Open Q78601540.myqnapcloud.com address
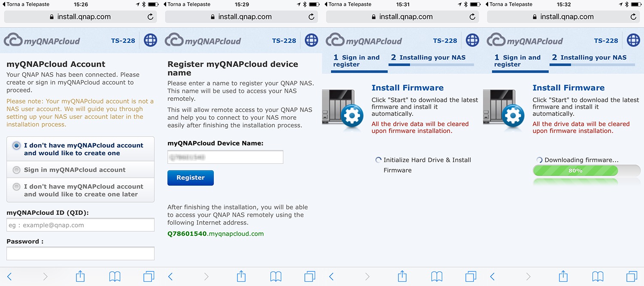Image resolution: width=644 pixels, height=286 pixels. click(x=216, y=234)
